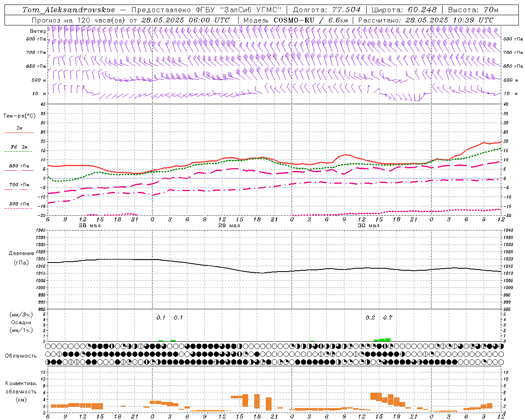Click the Конвективн. convective cloud label
This screenshot has width=525, height=420.
21,383
